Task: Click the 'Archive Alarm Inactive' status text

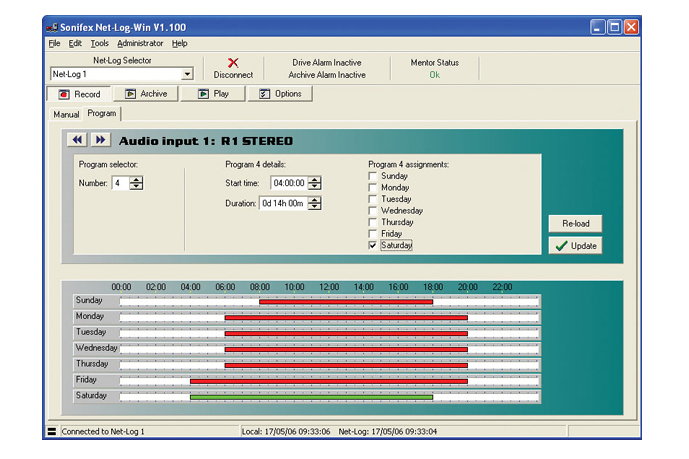Action: coord(327,75)
